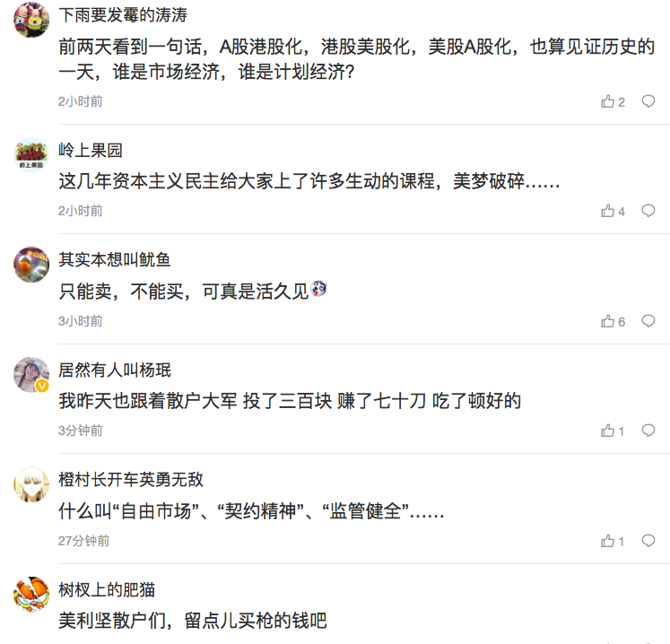This screenshot has width=670, height=644.
Task: Like 岭上果园's comment with 4 likes
Action: (613, 211)
